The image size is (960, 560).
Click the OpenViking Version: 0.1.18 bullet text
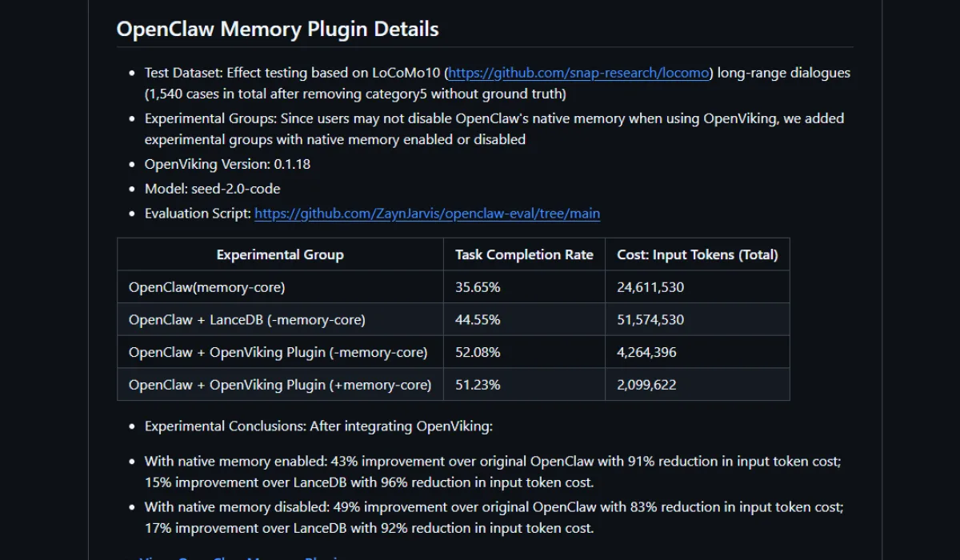click(x=227, y=164)
